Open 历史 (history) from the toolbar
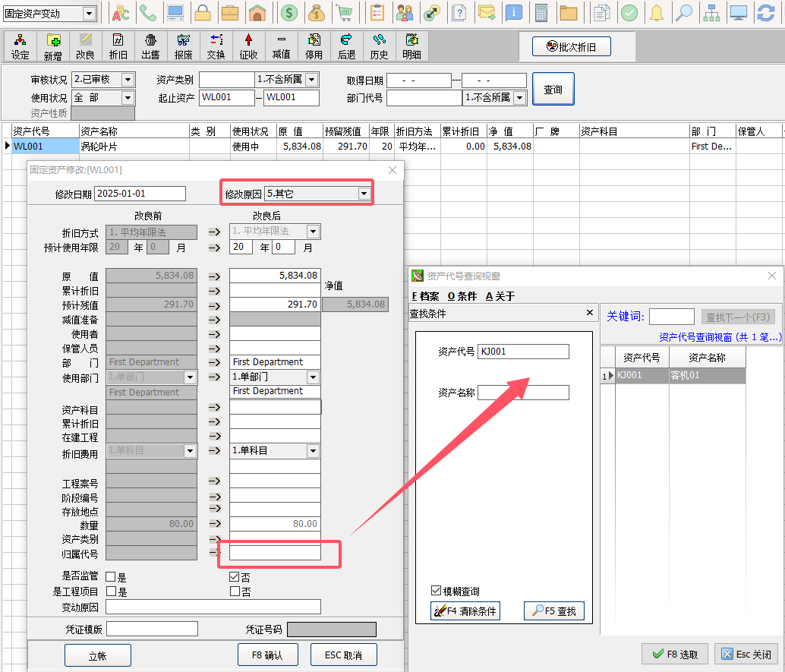Image resolution: width=785 pixels, height=672 pixels. pyautogui.click(x=379, y=46)
